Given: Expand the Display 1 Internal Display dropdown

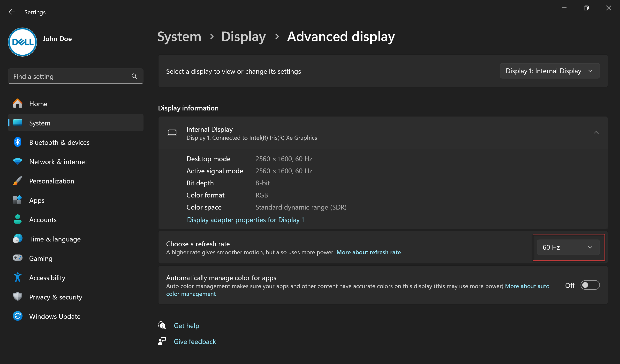Looking at the screenshot, I should (x=549, y=71).
